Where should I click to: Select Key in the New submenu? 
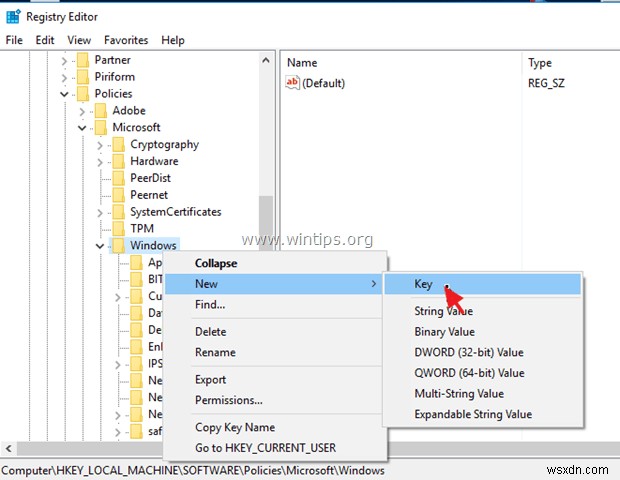[482, 284]
